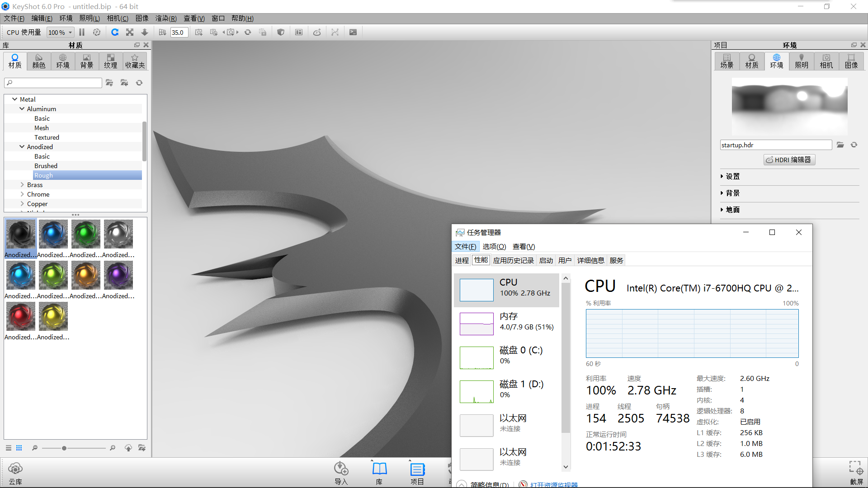Viewport: 868px width, 488px height.
Task: Open the script console toolbar icon
Action: [x=353, y=32]
